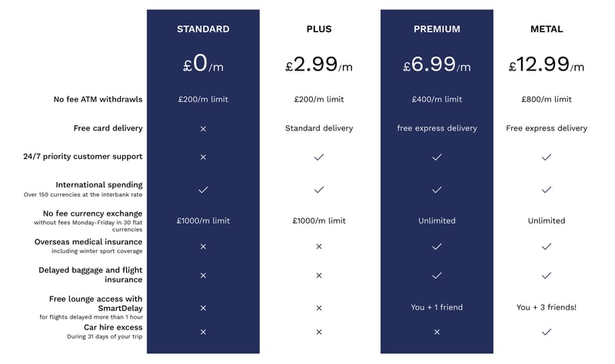Click the Metal plan You + 3 friends text

coord(547,307)
